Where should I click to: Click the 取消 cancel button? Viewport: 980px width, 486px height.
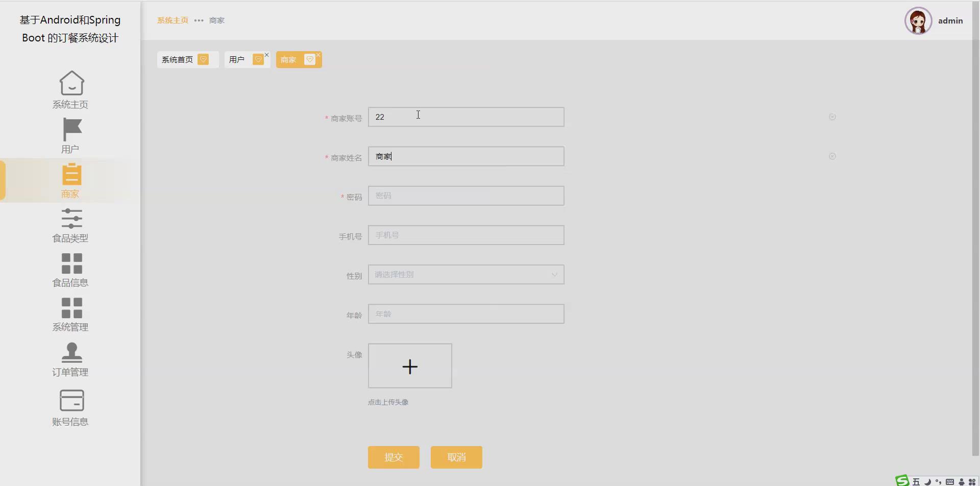(456, 457)
